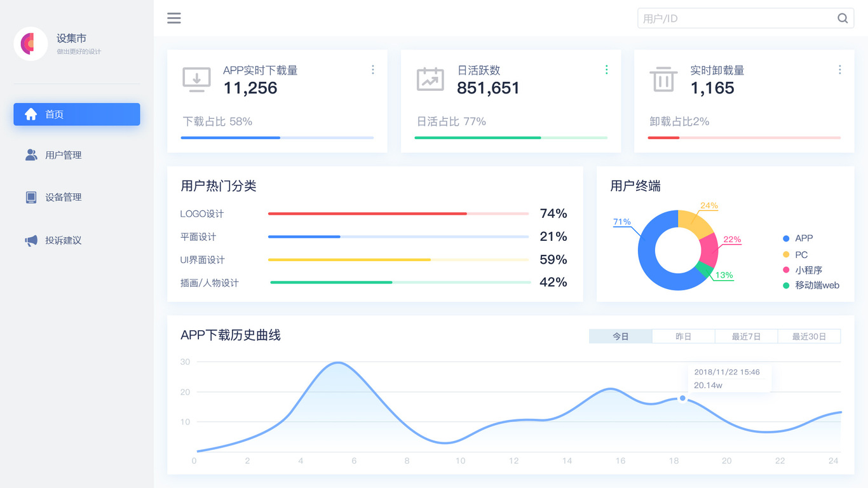Click the 851,651 daily active value
868x488 pixels.
click(488, 88)
